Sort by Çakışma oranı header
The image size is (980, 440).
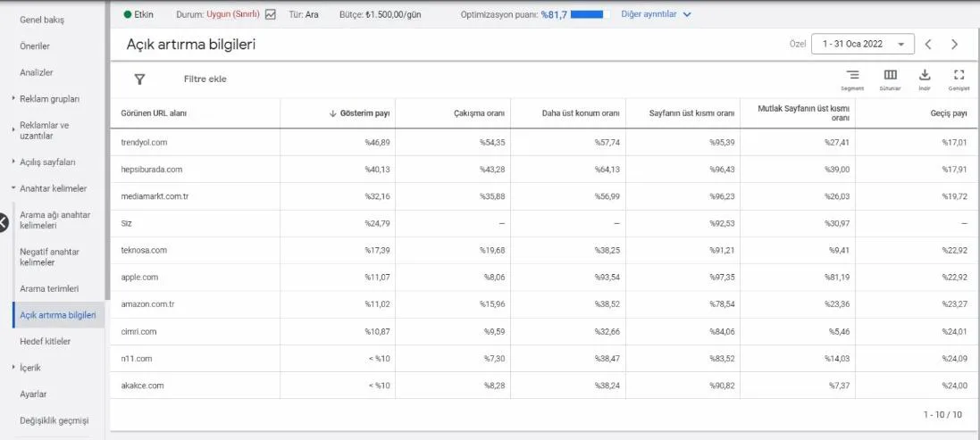pyautogui.click(x=480, y=113)
